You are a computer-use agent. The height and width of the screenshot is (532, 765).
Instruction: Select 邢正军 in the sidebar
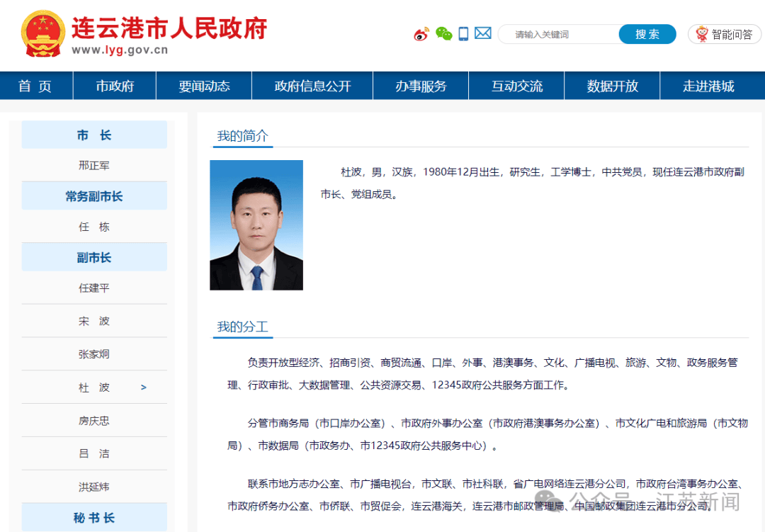pyautogui.click(x=94, y=166)
